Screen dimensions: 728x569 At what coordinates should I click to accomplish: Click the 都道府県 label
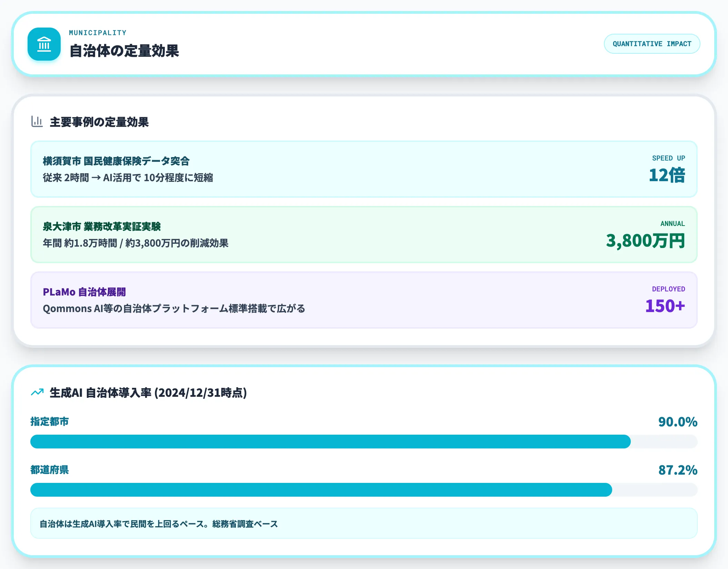pos(50,470)
